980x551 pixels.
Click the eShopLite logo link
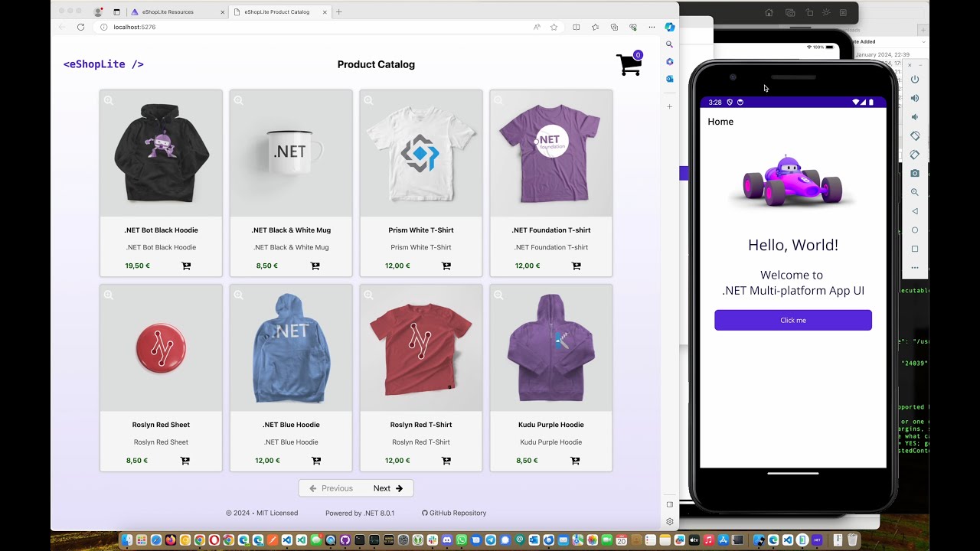103,64
